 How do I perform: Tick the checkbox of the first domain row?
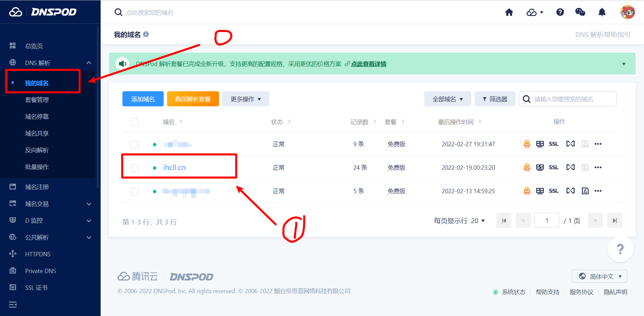pyautogui.click(x=135, y=145)
